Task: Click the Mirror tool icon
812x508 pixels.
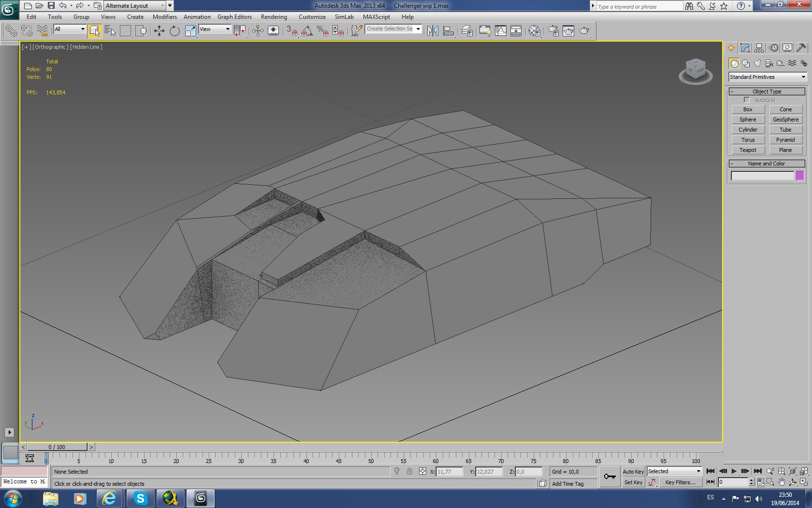Action: (433, 31)
